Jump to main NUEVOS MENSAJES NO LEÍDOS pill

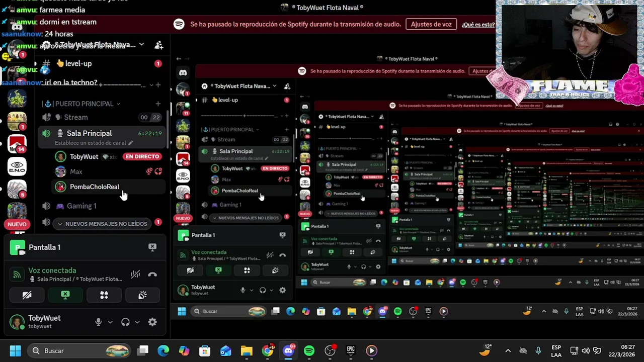click(x=102, y=224)
